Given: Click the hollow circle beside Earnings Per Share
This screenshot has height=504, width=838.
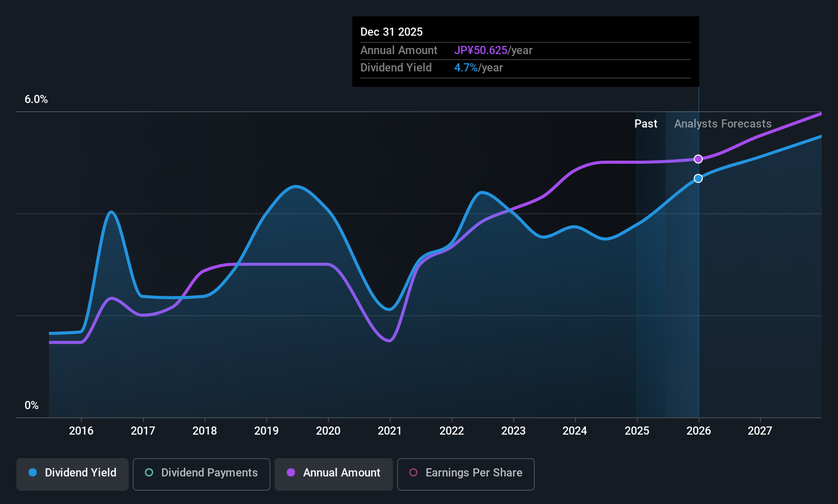Looking at the screenshot, I should [413, 473].
